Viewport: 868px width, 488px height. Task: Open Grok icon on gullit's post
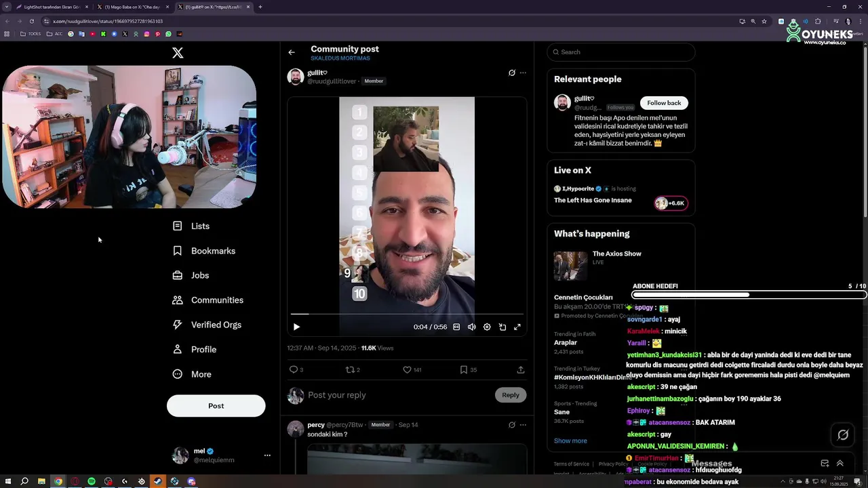512,73
